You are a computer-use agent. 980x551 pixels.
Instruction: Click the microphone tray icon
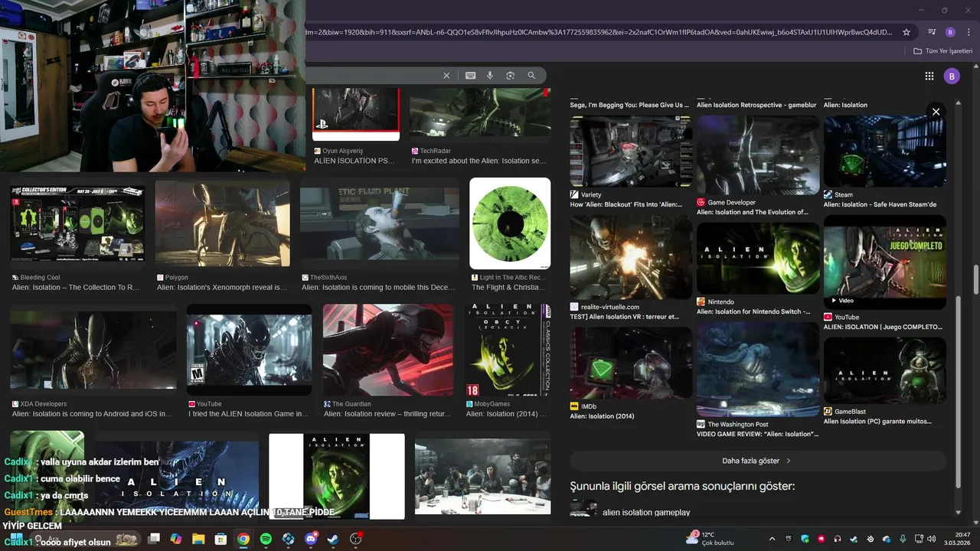[903, 539]
